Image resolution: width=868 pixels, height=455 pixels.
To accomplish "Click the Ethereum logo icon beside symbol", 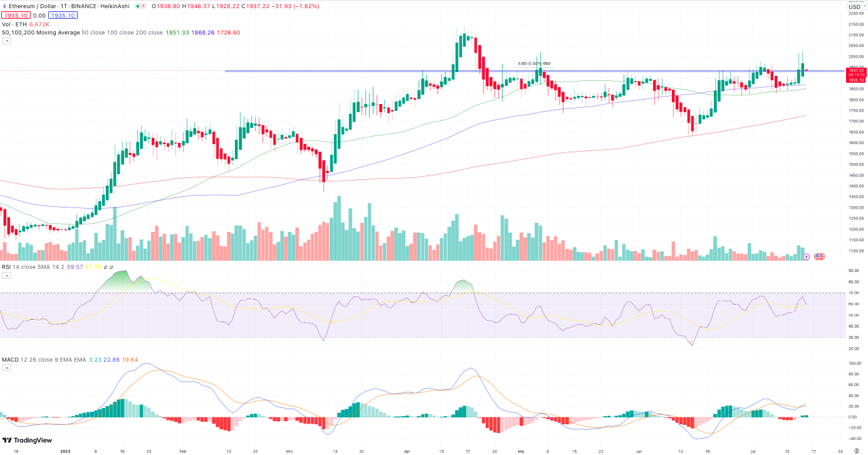I will [x=4, y=6].
